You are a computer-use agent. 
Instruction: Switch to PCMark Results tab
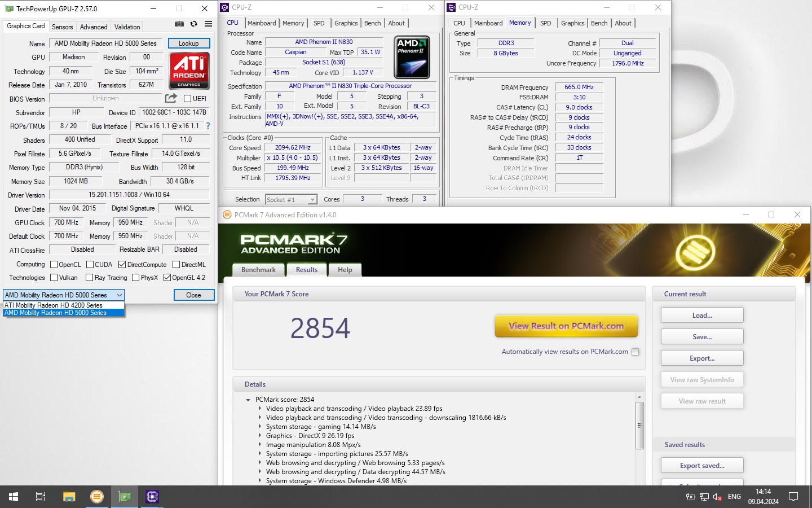(307, 270)
